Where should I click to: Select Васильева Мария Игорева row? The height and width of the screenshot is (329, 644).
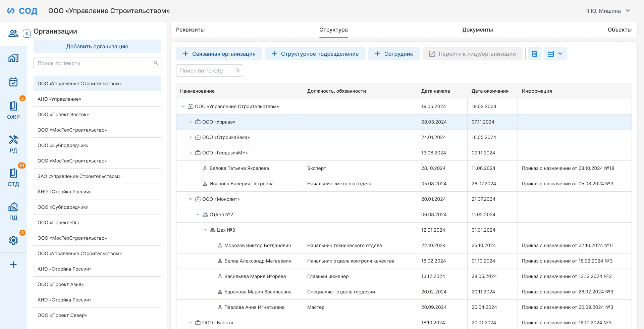404,276
